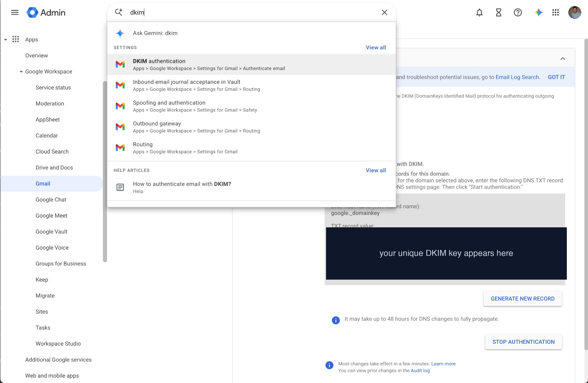Click GENERATE NEW RECORD button
Screen dimensions: 588x383
tap(522, 299)
